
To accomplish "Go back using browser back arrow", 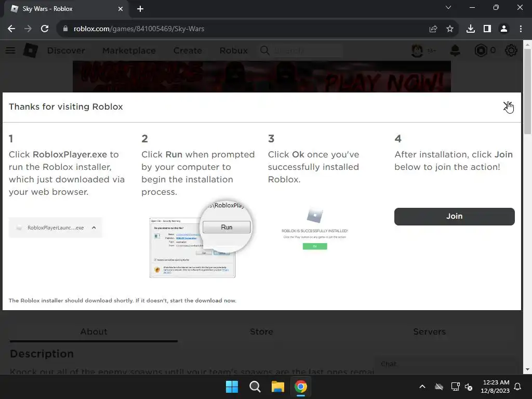I will [x=11, y=29].
